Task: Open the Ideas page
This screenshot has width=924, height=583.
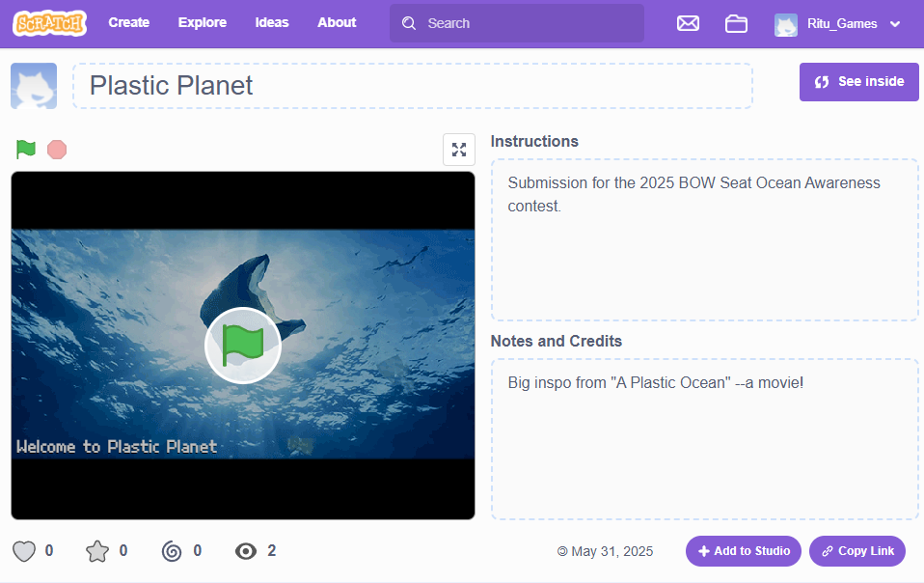Action: (272, 22)
